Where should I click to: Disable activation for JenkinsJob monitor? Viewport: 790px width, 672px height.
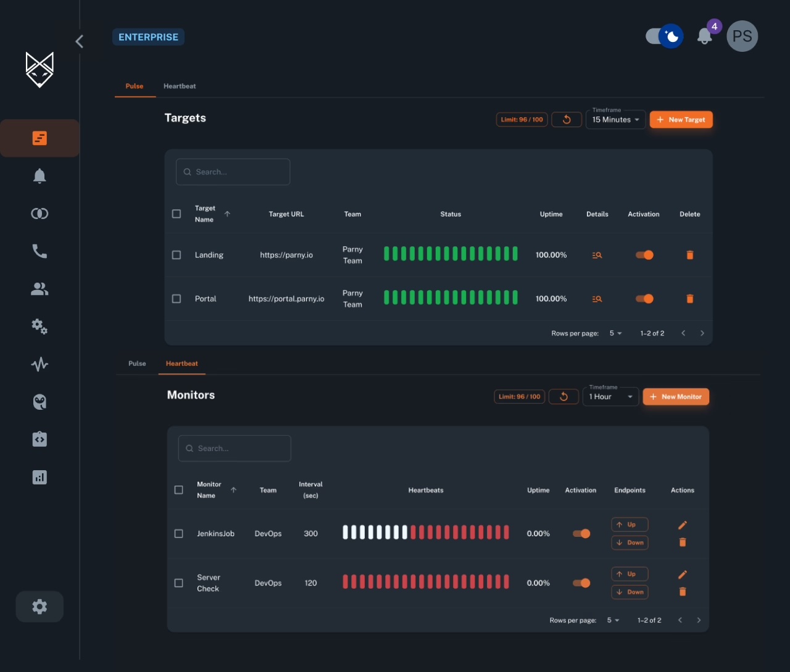[581, 534]
